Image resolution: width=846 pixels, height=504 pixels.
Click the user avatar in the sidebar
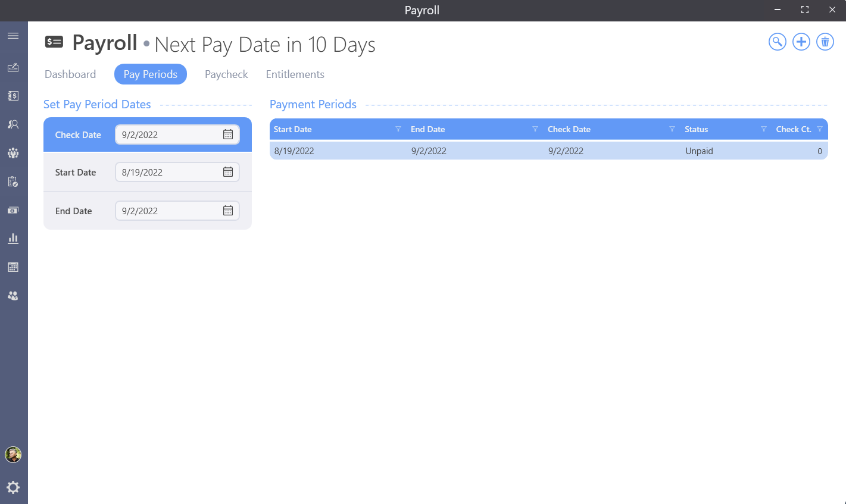click(13, 455)
